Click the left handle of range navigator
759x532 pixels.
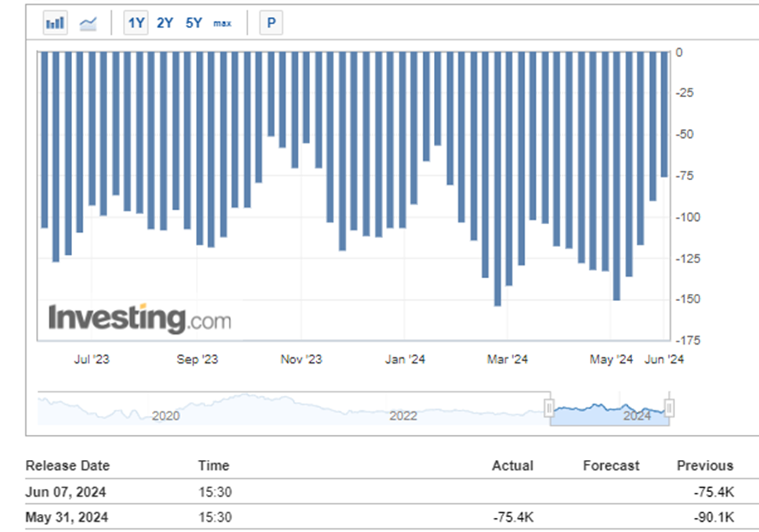(x=549, y=408)
